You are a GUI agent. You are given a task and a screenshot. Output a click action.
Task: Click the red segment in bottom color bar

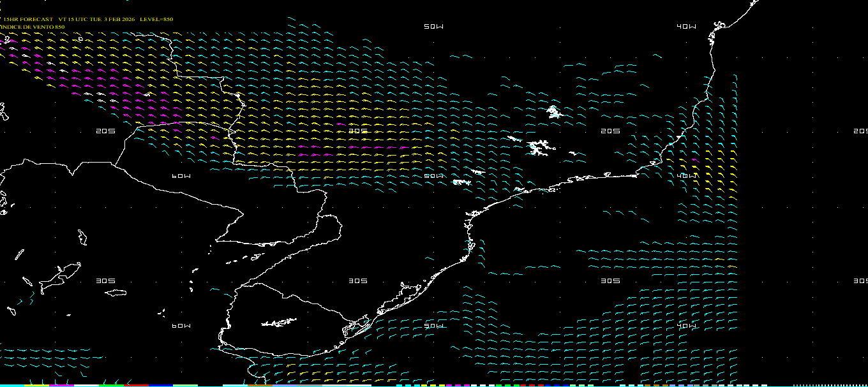coord(136,385)
